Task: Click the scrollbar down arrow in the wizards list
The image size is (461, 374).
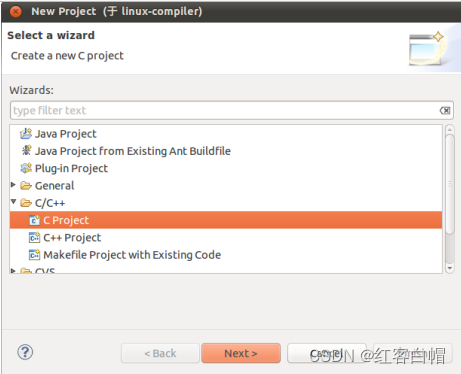Action: (450, 268)
